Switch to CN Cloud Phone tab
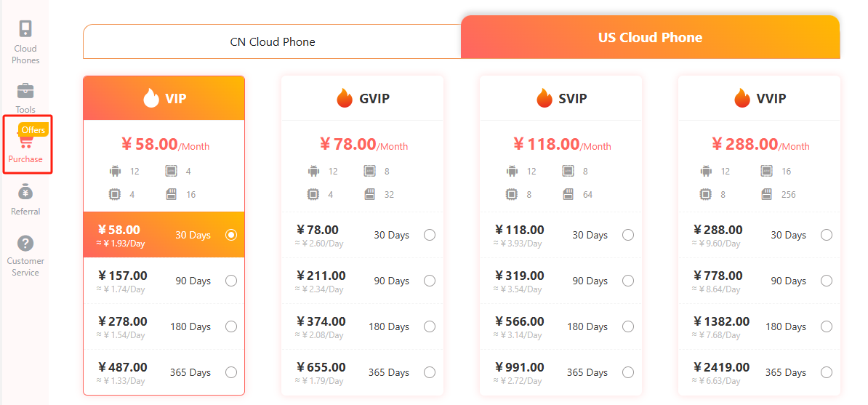Screen dimensions: 868x405 [273, 41]
